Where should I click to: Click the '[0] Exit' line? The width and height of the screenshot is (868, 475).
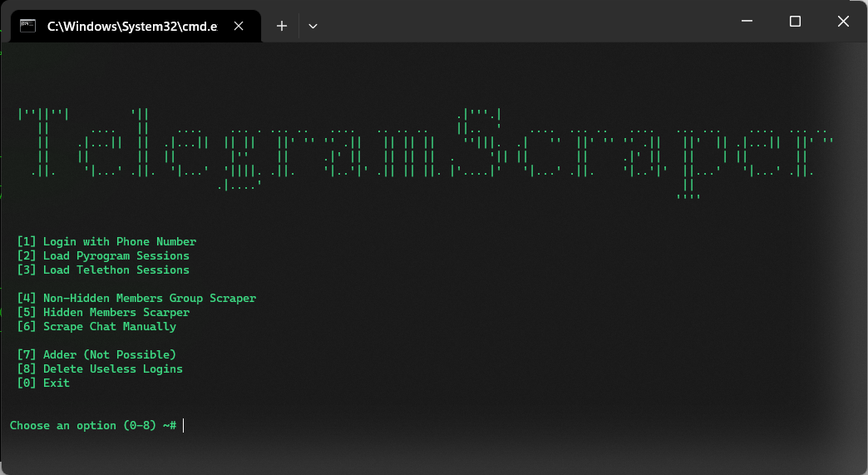tap(44, 383)
